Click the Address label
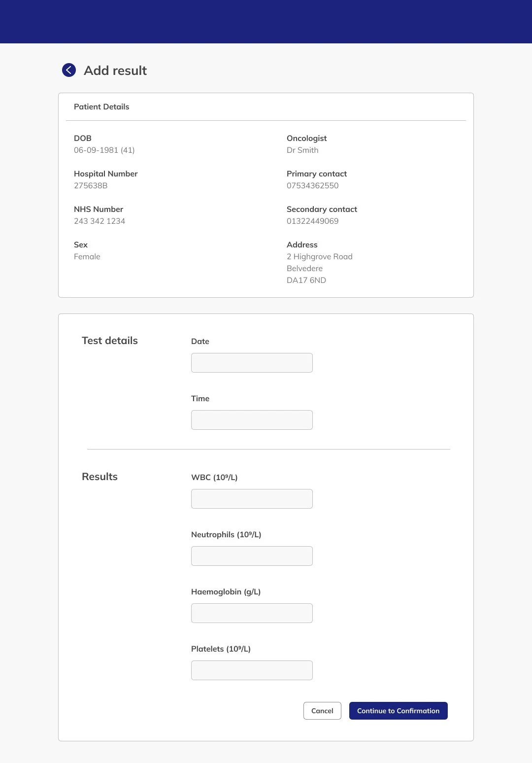Image resolution: width=532 pixels, height=763 pixels. tap(302, 244)
